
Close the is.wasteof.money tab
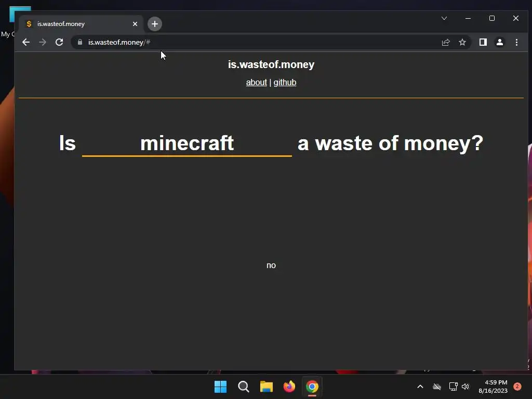(x=135, y=24)
